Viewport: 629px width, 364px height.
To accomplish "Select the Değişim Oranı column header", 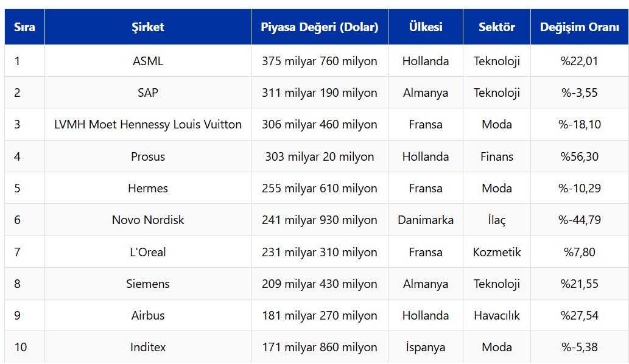I will [x=579, y=27].
